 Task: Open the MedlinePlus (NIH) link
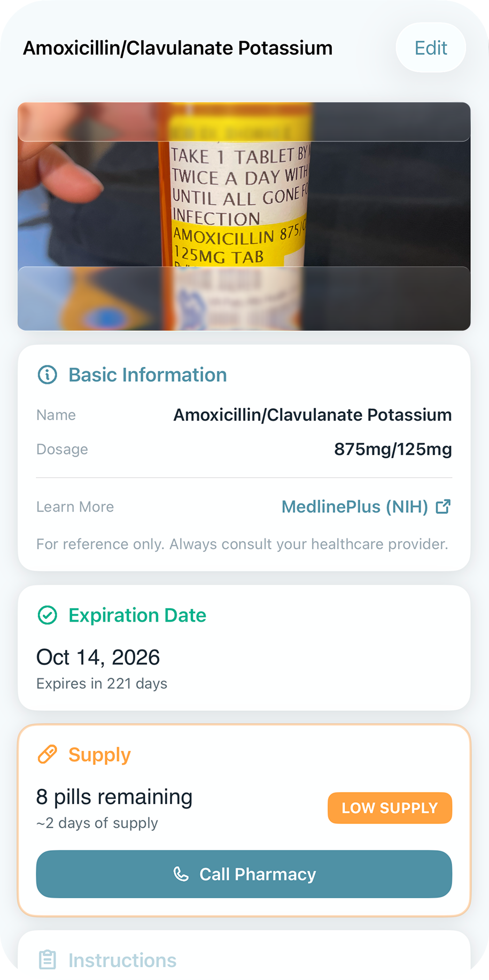pyautogui.click(x=354, y=506)
